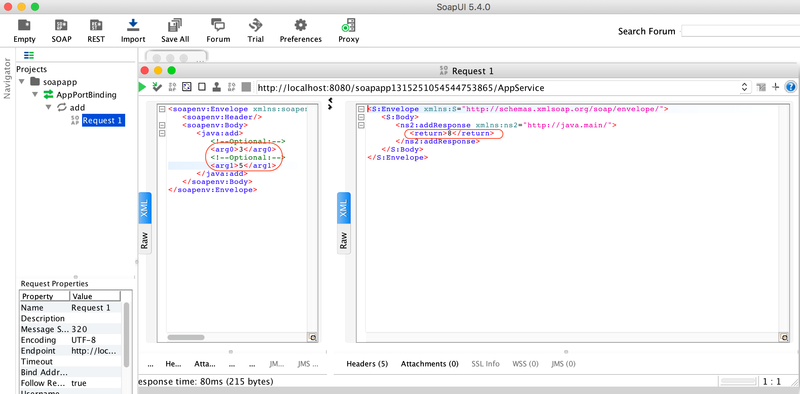This screenshot has width=800, height=394.
Task: Click the magnifier icon in request editor corner
Action: [x=312, y=337]
